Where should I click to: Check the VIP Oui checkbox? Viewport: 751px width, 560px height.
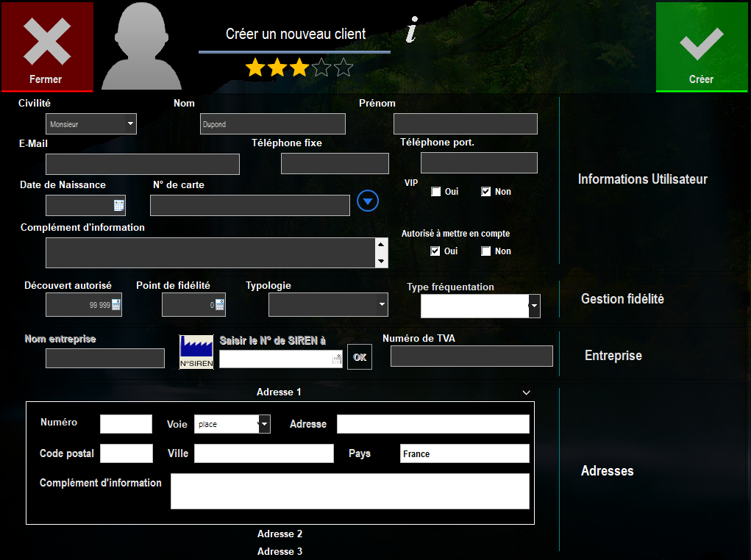(x=436, y=192)
